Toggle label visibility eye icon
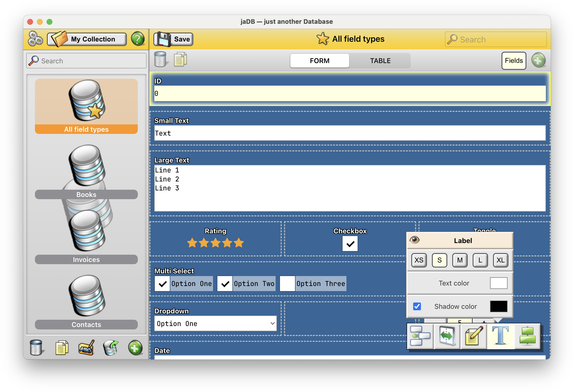This screenshot has width=574, height=392. pos(415,240)
